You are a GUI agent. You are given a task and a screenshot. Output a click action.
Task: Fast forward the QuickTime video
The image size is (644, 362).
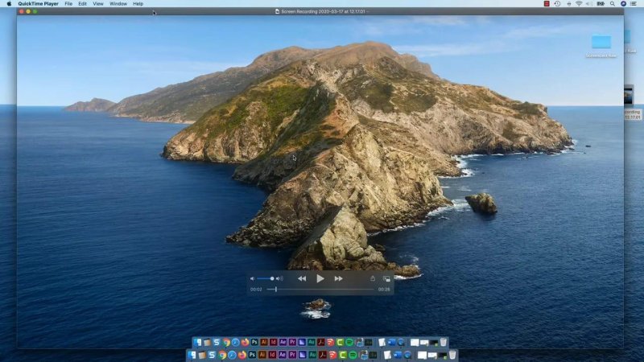(338, 278)
